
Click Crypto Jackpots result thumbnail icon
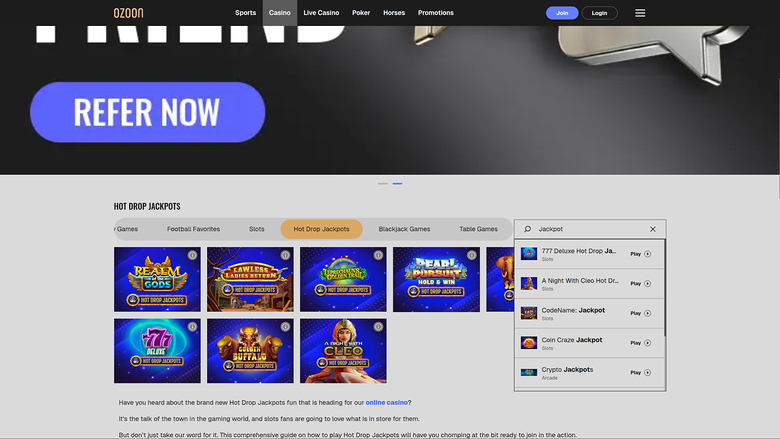tap(529, 372)
